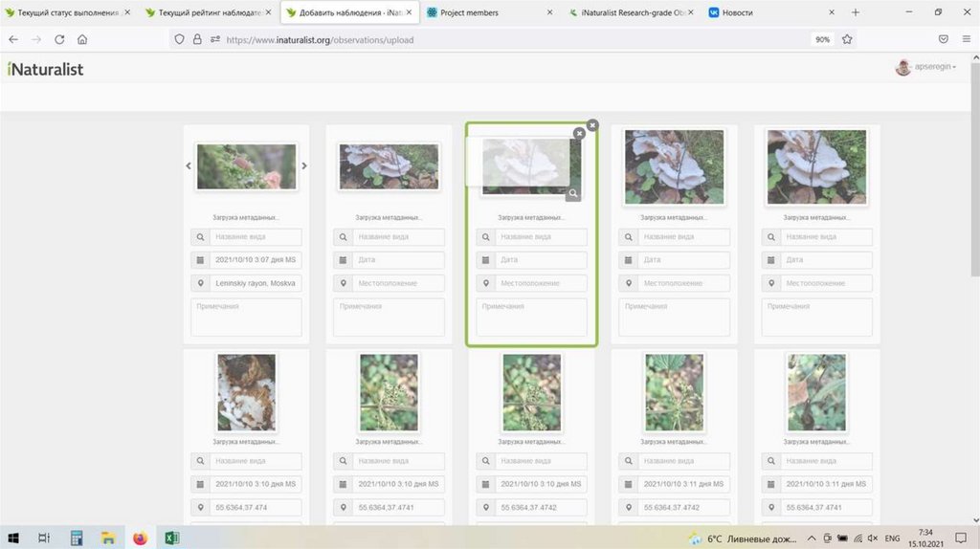Click calendar icon in first card

pyautogui.click(x=200, y=260)
